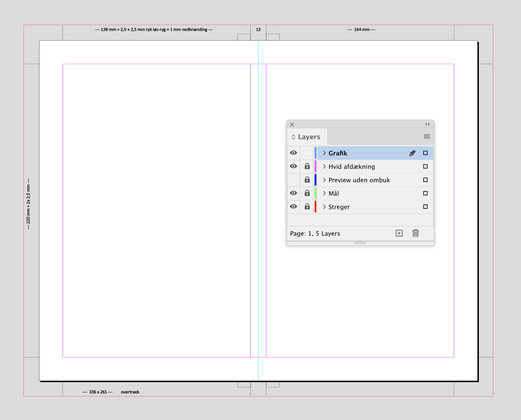Show the Preview uden ombuk layer

point(293,180)
